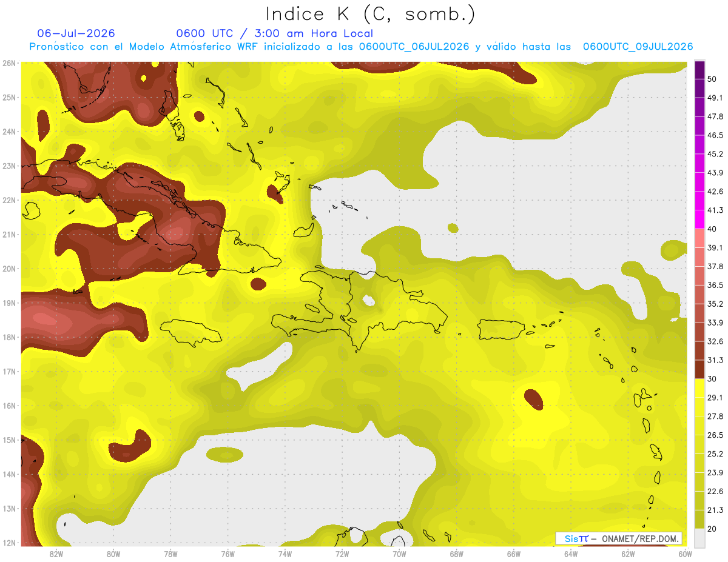Click the longitude label "72W"
Image resolution: width=728 pixels, height=562 pixels.
pyautogui.click(x=342, y=554)
